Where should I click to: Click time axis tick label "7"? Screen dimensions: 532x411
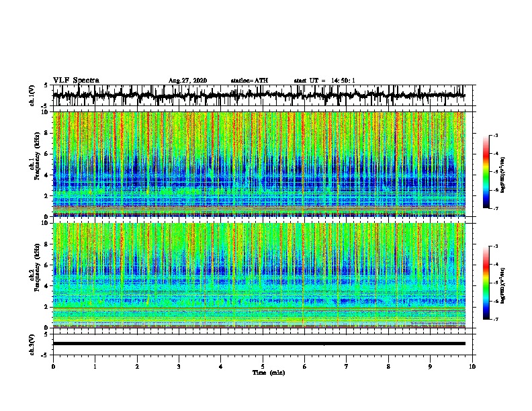347,367
